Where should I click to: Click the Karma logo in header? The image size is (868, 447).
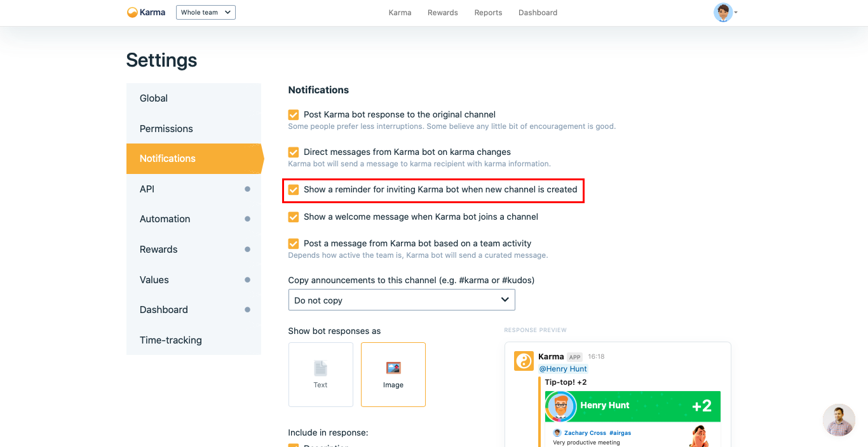[146, 12]
